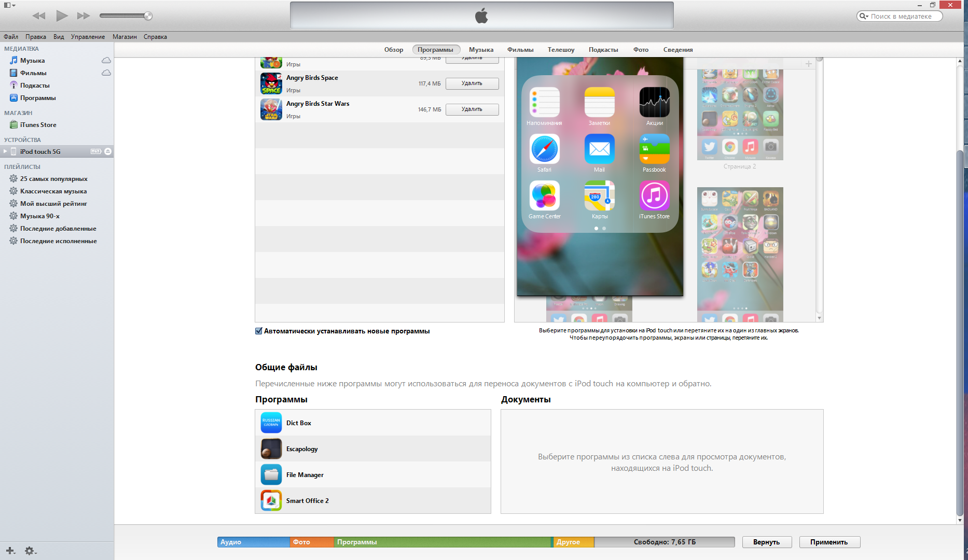This screenshot has height=560, width=968.
Task: Click the play button
Action: [x=62, y=16]
